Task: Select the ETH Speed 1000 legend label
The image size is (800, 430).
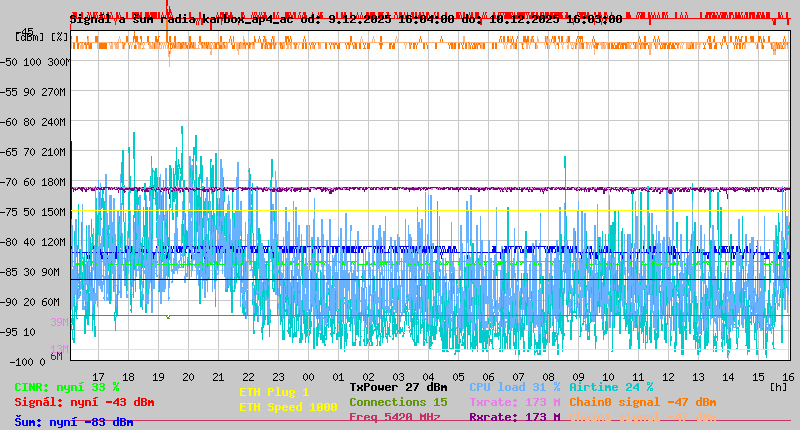Action: point(288,407)
